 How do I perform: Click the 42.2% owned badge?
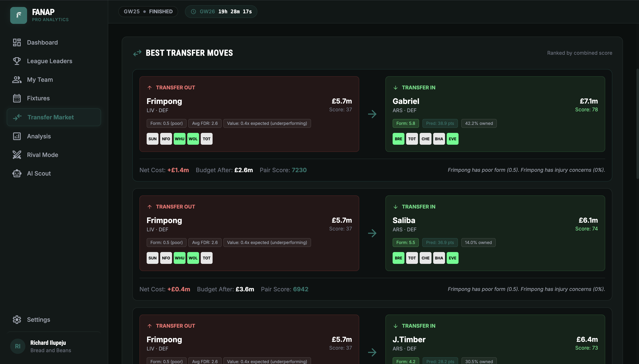click(x=479, y=123)
